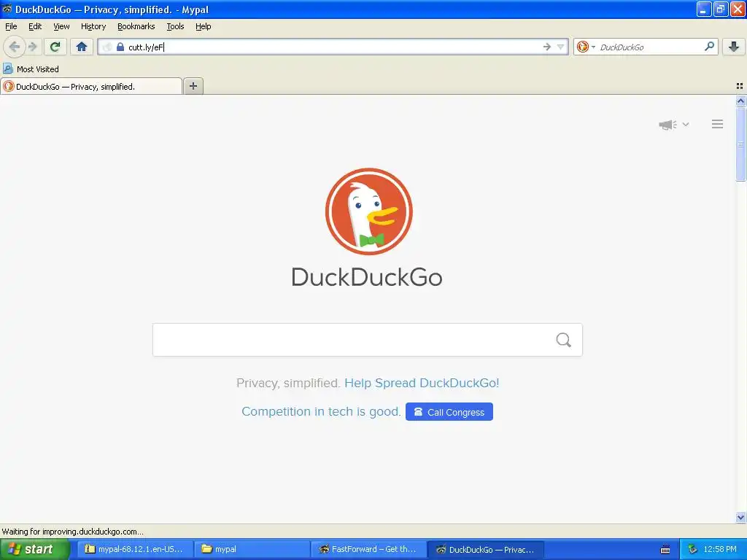This screenshot has width=747, height=560.
Task: Open the DuckDuckGo hamburger menu
Action: tap(718, 124)
